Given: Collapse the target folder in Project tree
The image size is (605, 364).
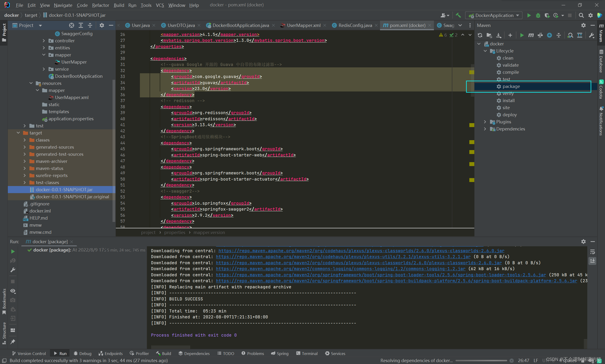Looking at the screenshot, I should [18, 133].
